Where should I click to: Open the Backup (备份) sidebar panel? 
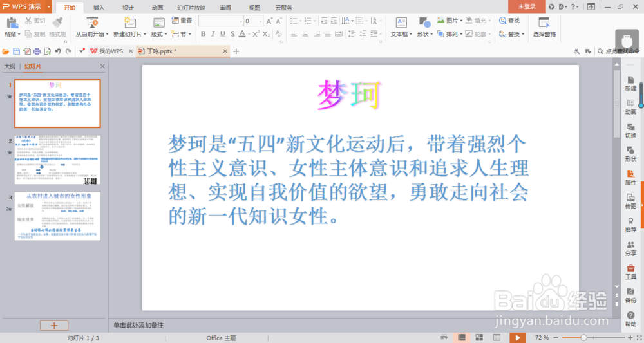[x=630, y=295]
